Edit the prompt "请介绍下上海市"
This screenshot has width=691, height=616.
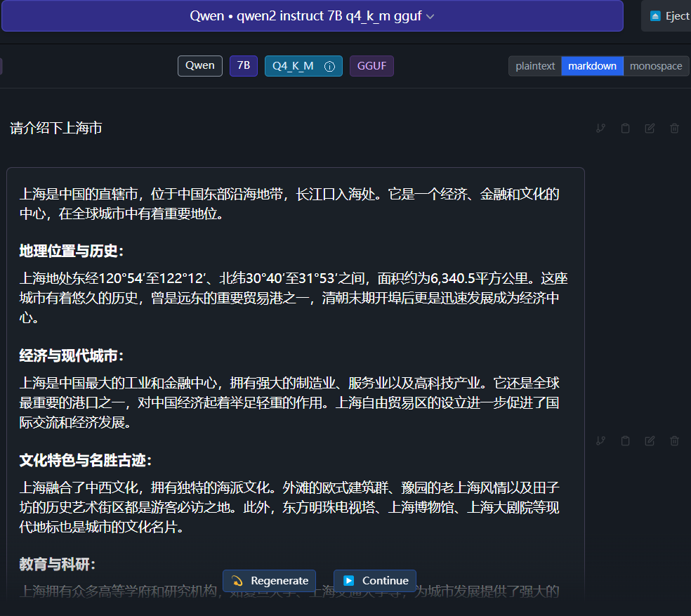point(650,128)
